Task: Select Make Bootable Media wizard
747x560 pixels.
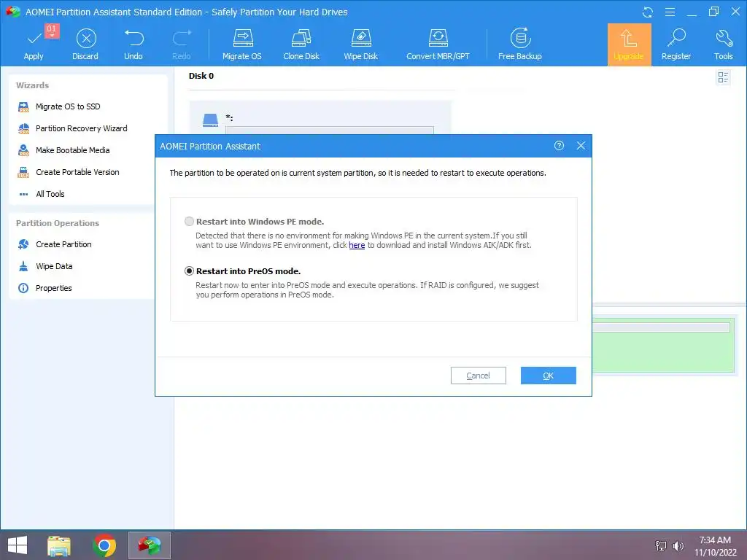Action: pos(64,150)
